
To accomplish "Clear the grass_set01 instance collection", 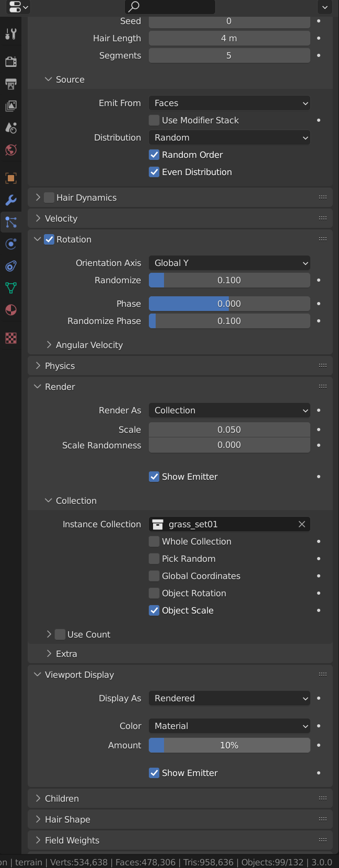I will point(302,524).
